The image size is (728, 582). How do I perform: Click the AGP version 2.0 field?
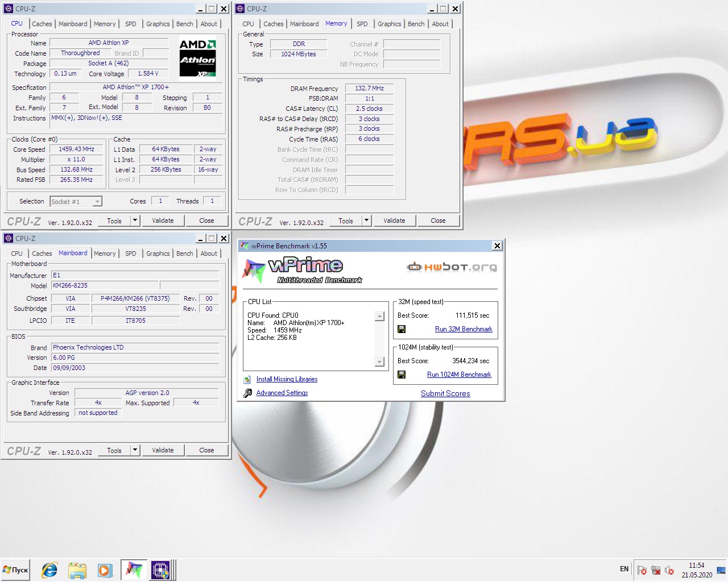click(147, 393)
